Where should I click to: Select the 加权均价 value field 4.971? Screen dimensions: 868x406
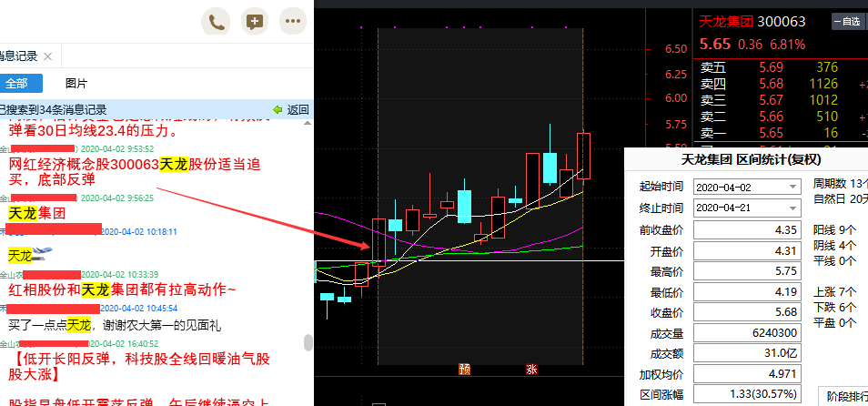[x=747, y=374]
